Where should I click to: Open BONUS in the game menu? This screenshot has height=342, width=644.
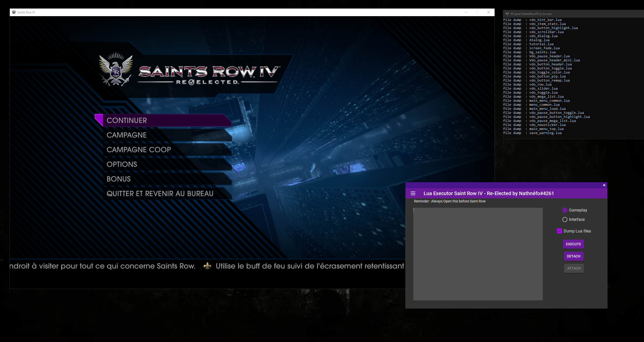(x=168, y=179)
